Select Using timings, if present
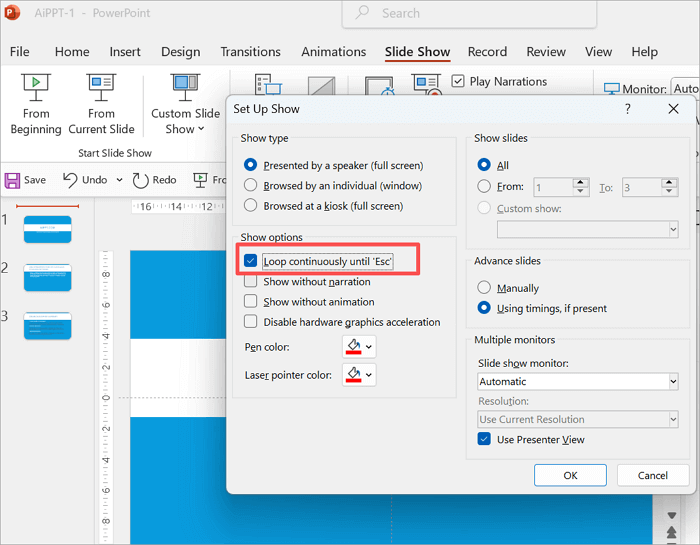700x545 pixels. 484,308
